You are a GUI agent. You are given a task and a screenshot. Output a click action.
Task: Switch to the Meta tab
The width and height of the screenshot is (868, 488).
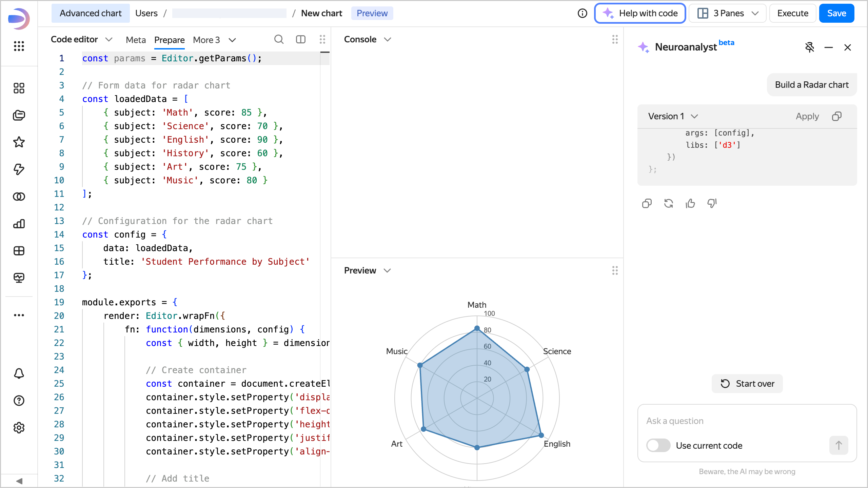(136, 40)
